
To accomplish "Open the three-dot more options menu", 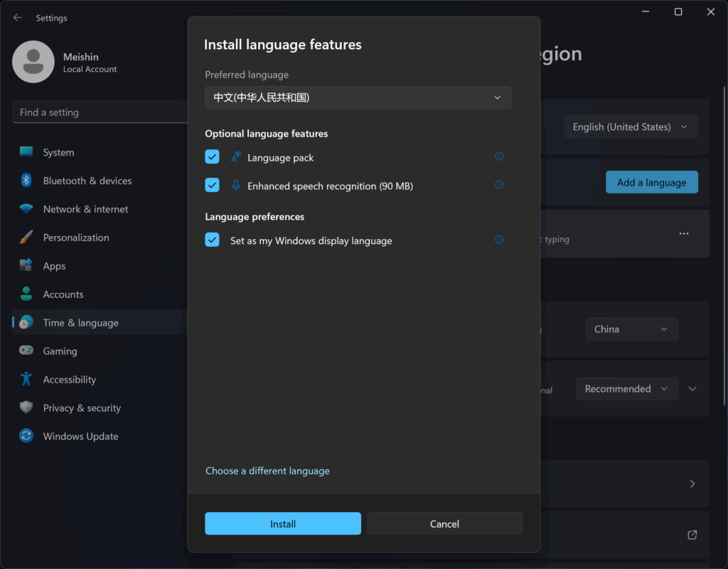I will [683, 233].
